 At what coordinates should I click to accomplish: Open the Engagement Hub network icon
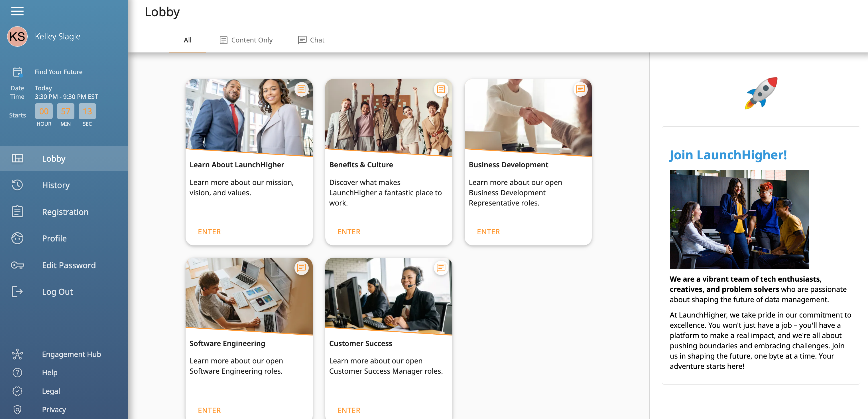point(17,354)
